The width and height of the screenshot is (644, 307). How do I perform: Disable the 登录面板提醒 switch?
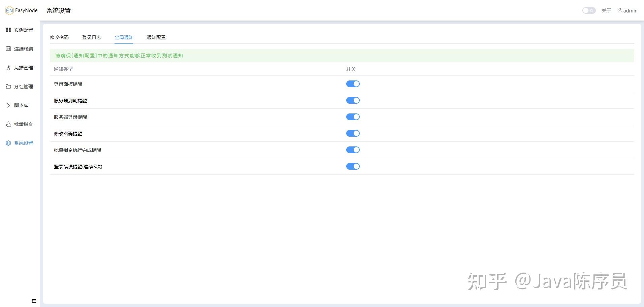(x=353, y=84)
